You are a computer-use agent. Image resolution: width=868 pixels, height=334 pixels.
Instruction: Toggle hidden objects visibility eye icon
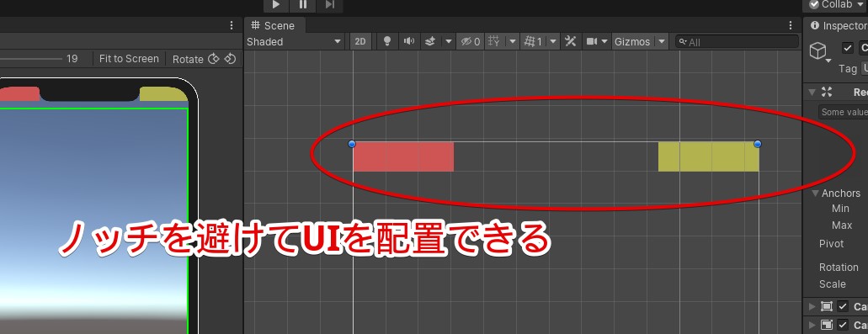pos(471,41)
